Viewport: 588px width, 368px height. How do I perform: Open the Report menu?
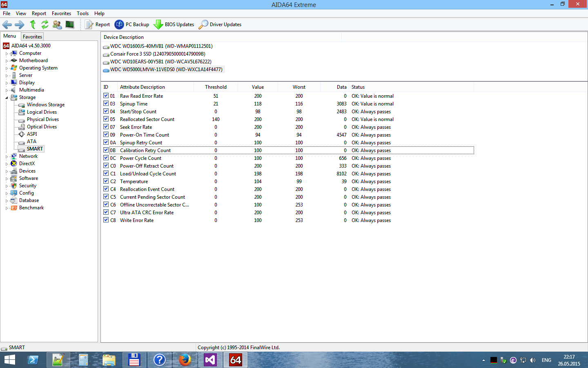click(x=39, y=13)
